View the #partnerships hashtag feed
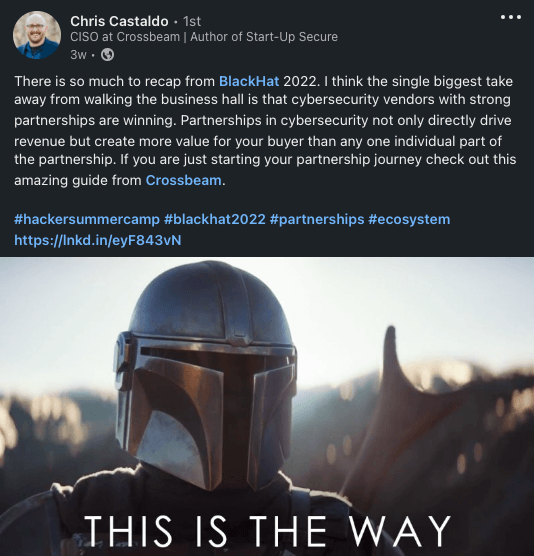534x556 pixels. pyautogui.click(x=317, y=219)
